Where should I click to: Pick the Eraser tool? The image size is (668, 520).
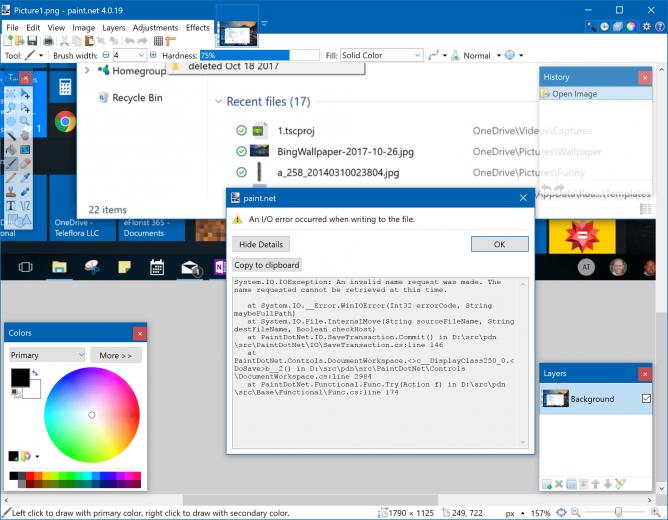click(x=25, y=164)
